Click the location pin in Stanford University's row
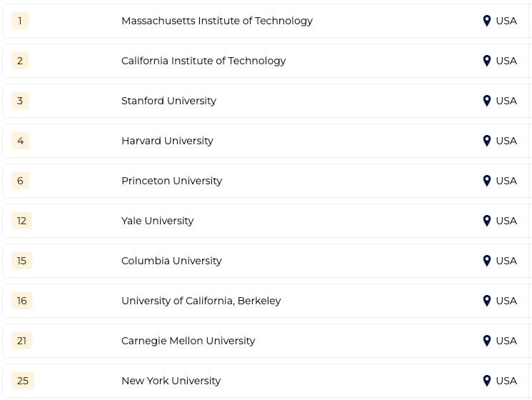This screenshot has height=400, width=532. pos(487,101)
